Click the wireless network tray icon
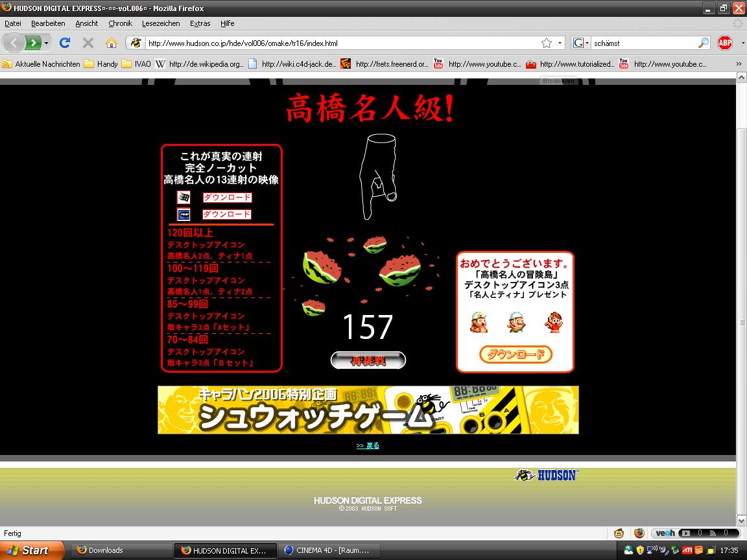 click(651, 550)
